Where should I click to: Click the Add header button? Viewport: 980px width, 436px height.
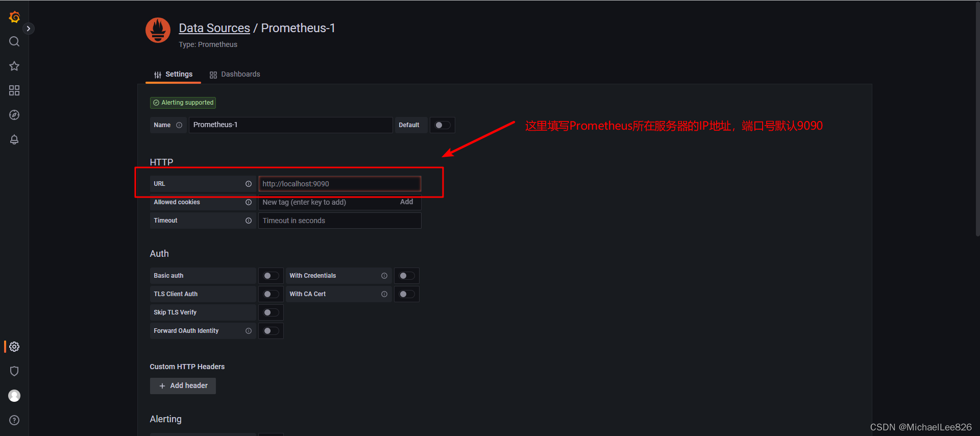point(183,386)
